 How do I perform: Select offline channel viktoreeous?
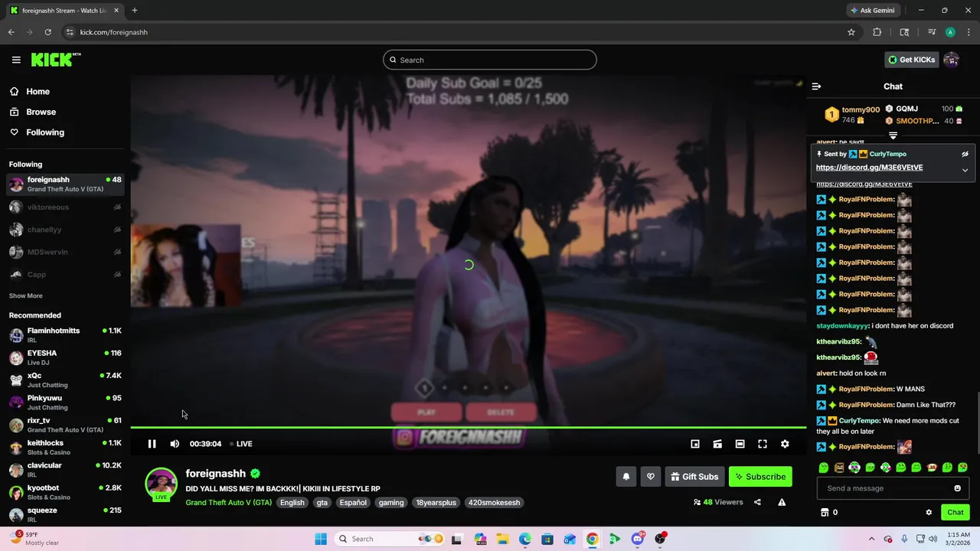pyautogui.click(x=65, y=207)
